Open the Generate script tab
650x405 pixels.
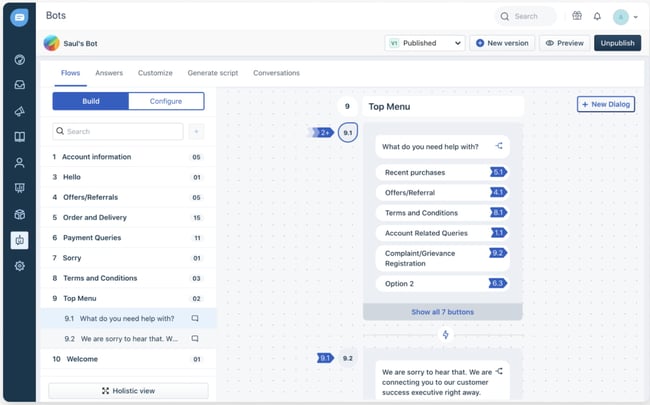pyautogui.click(x=213, y=73)
